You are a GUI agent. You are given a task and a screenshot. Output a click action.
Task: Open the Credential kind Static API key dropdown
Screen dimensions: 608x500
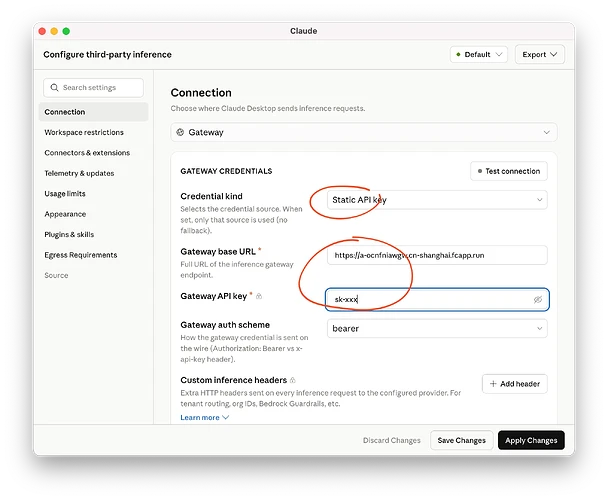[x=437, y=200]
